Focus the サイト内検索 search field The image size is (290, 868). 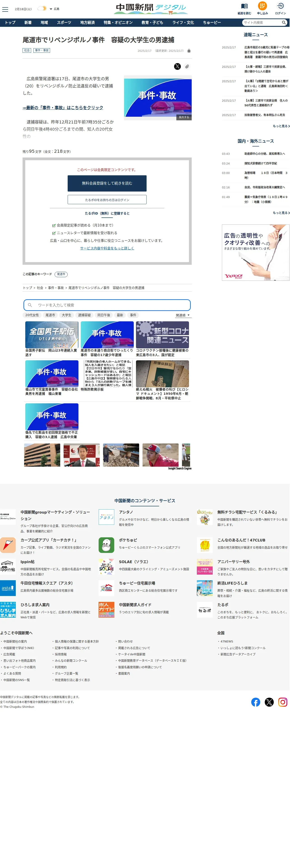point(262,23)
